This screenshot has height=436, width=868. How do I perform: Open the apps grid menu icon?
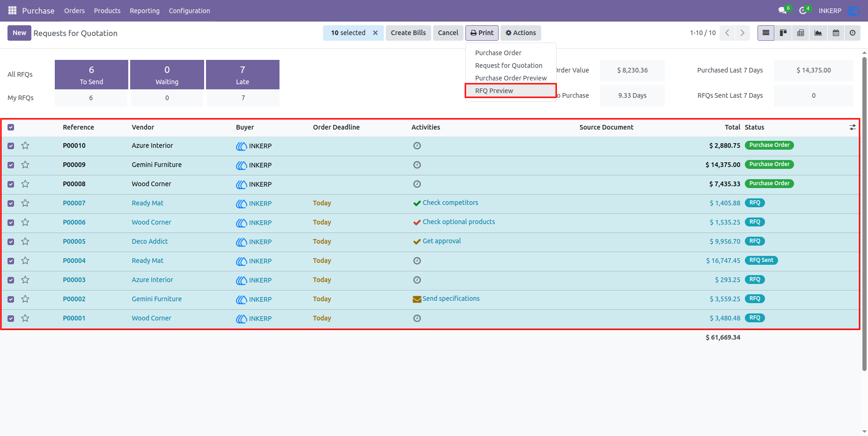12,10
